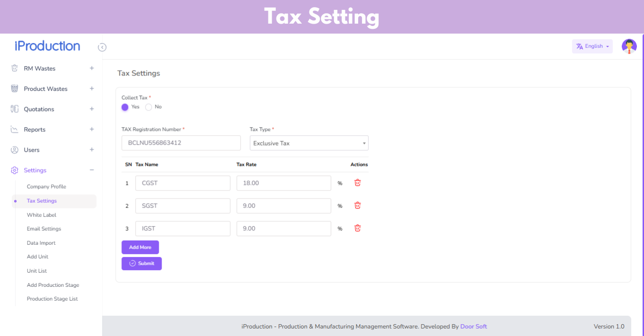The width and height of the screenshot is (644, 336).
Task: Expand the Quotations menu
Action: 92,109
